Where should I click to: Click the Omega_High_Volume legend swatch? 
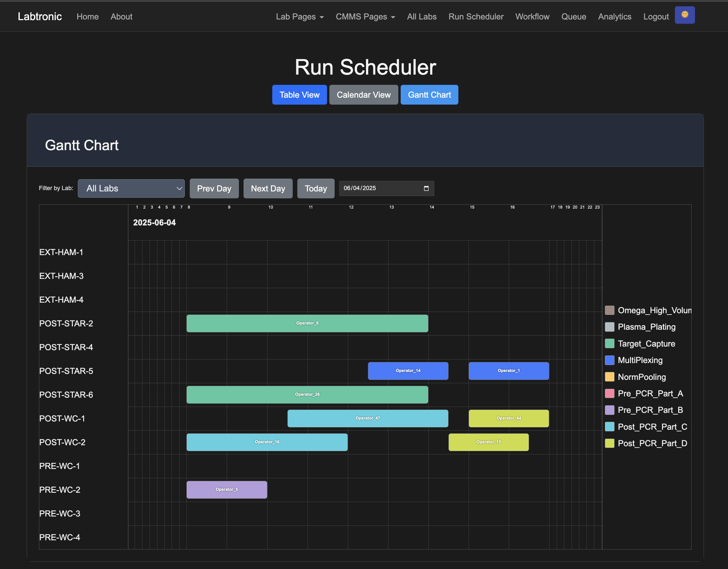[x=609, y=310]
